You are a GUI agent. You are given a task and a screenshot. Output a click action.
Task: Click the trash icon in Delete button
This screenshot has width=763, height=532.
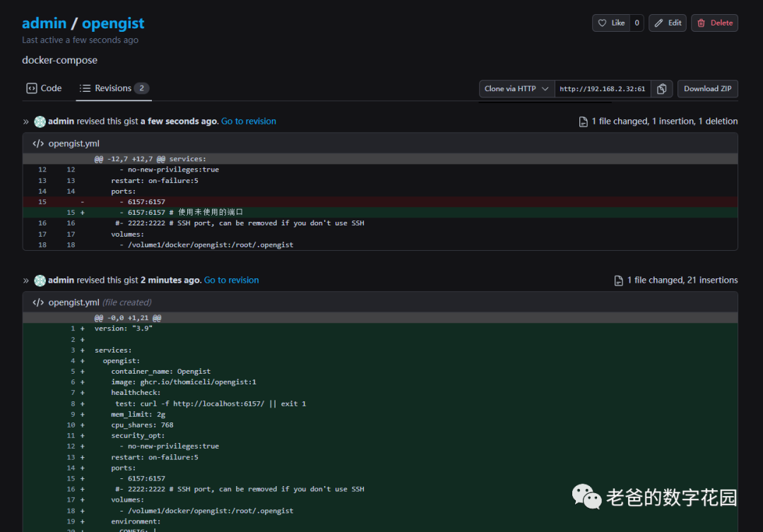pos(702,23)
